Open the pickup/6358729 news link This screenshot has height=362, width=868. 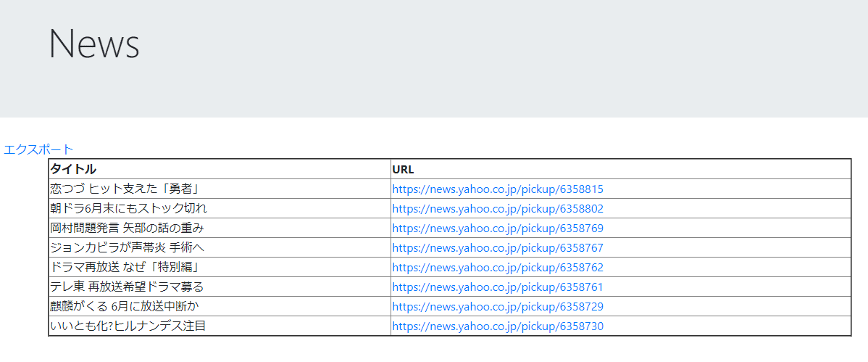pos(497,306)
